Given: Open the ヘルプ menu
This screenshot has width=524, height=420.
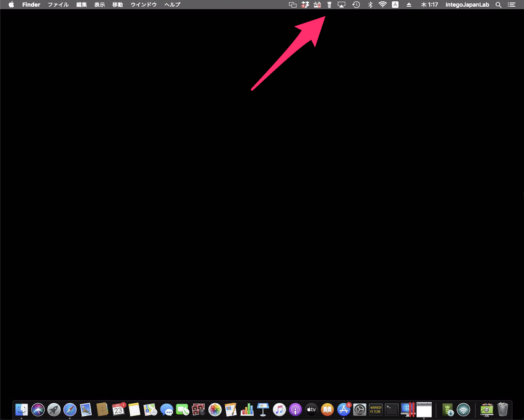Looking at the screenshot, I should click(x=172, y=5).
